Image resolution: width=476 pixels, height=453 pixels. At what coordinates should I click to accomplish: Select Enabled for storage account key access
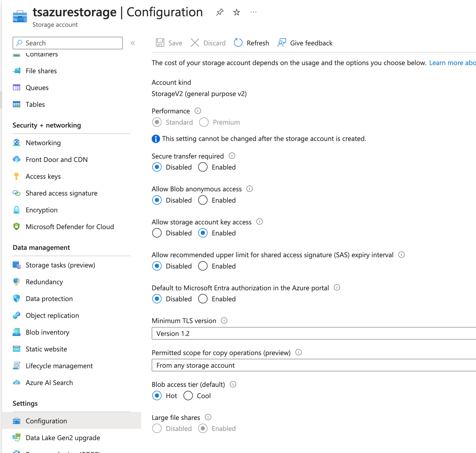point(203,233)
